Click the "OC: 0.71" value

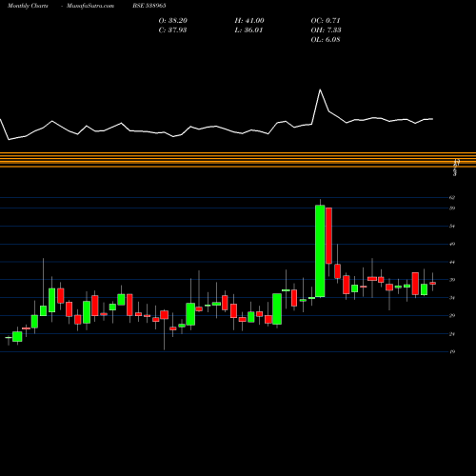tap(326, 21)
